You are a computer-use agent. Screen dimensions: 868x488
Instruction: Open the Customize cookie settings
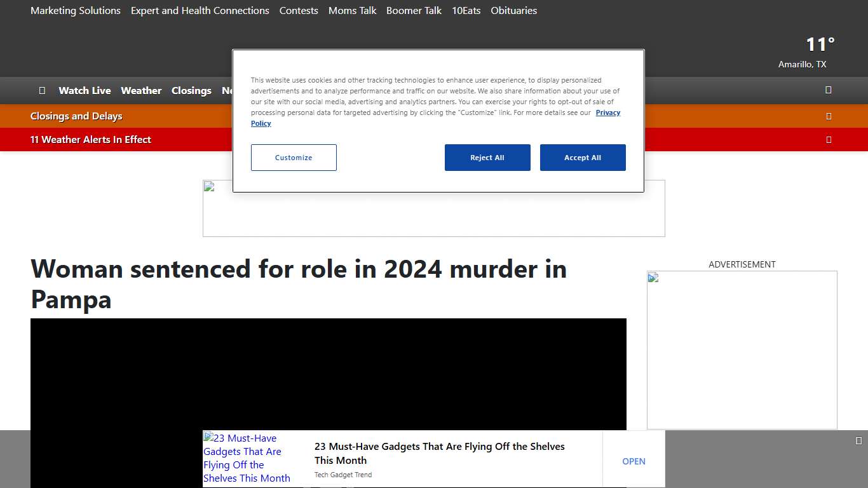click(x=294, y=158)
